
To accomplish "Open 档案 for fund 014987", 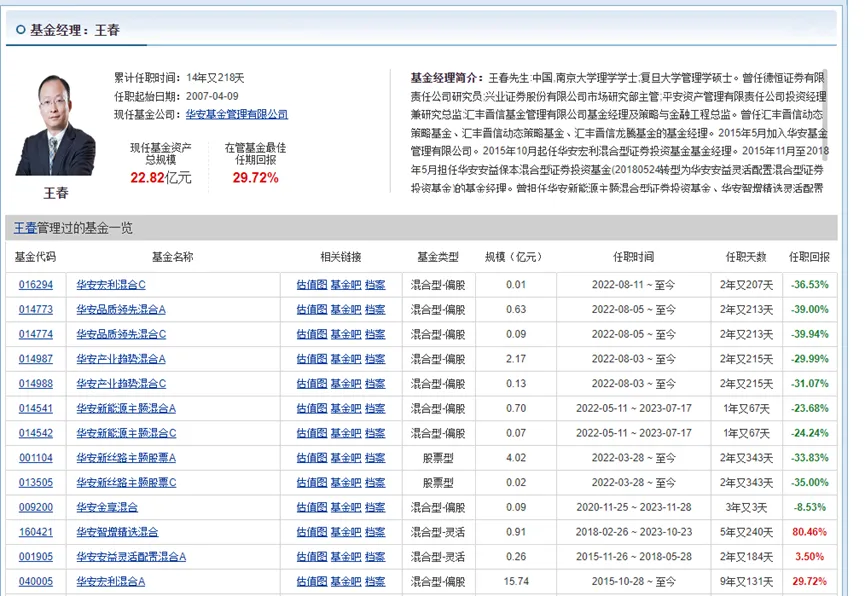I will coord(375,359).
